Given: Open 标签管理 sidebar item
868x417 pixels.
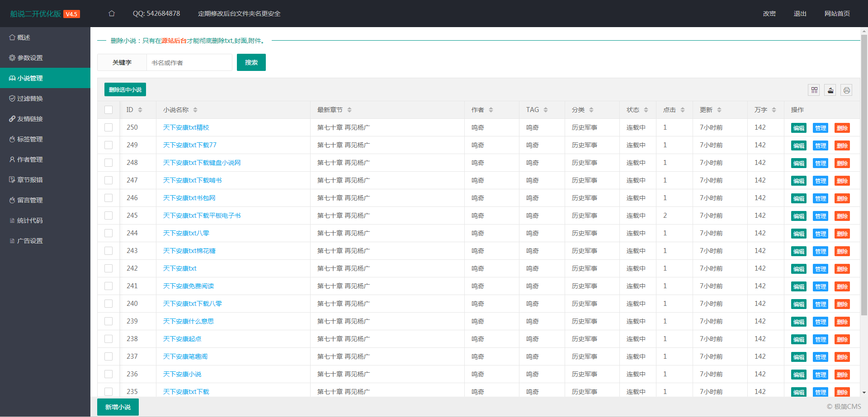Looking at the screenshot, I should 45,139.
